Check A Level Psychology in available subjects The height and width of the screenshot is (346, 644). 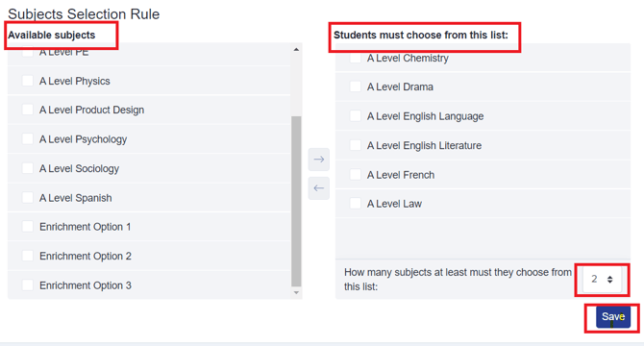pyautogui.click(x=28, y=138)
